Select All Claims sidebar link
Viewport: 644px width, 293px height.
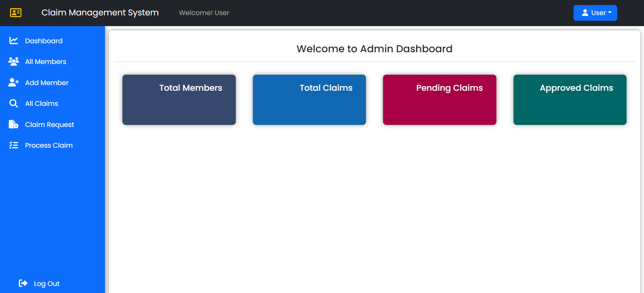[x=42, y=103]
